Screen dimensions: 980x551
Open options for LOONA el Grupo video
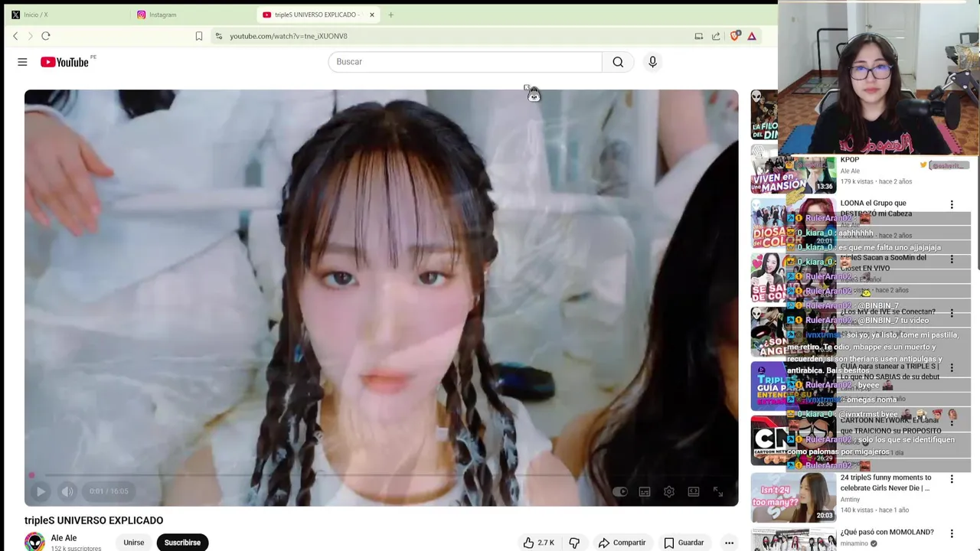(952, 205)
